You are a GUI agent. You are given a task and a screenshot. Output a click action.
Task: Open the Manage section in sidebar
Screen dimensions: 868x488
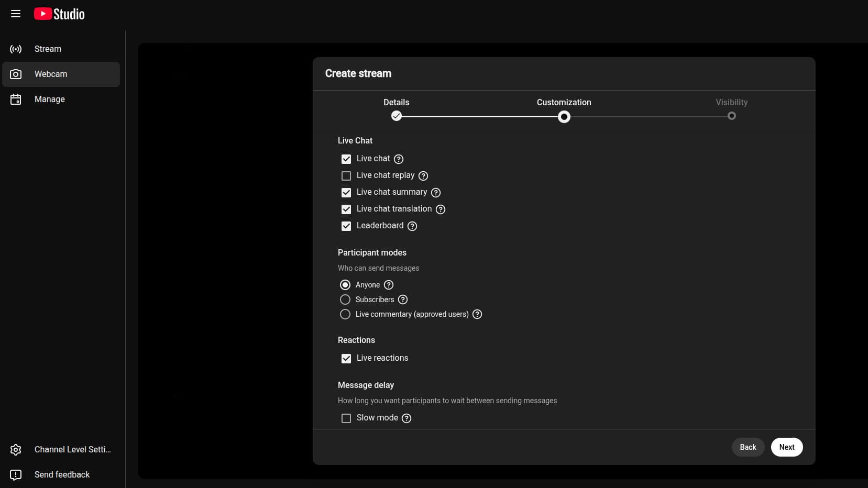coord(61,99)
